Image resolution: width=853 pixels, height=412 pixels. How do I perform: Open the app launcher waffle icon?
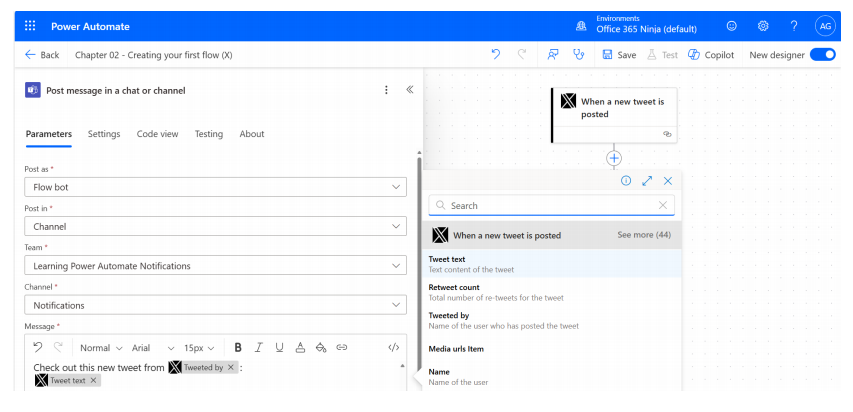(30, 26)
